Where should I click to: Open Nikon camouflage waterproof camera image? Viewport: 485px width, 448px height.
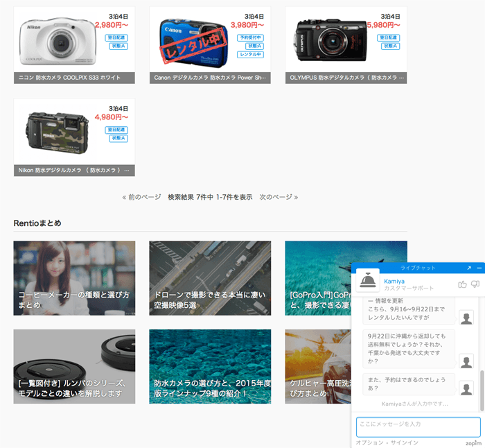(x=58, y=132)
